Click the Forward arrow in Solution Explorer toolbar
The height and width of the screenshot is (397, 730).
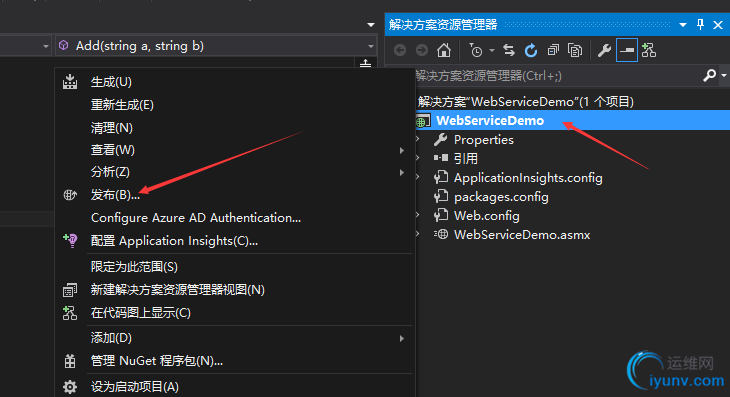coord(422,50)
